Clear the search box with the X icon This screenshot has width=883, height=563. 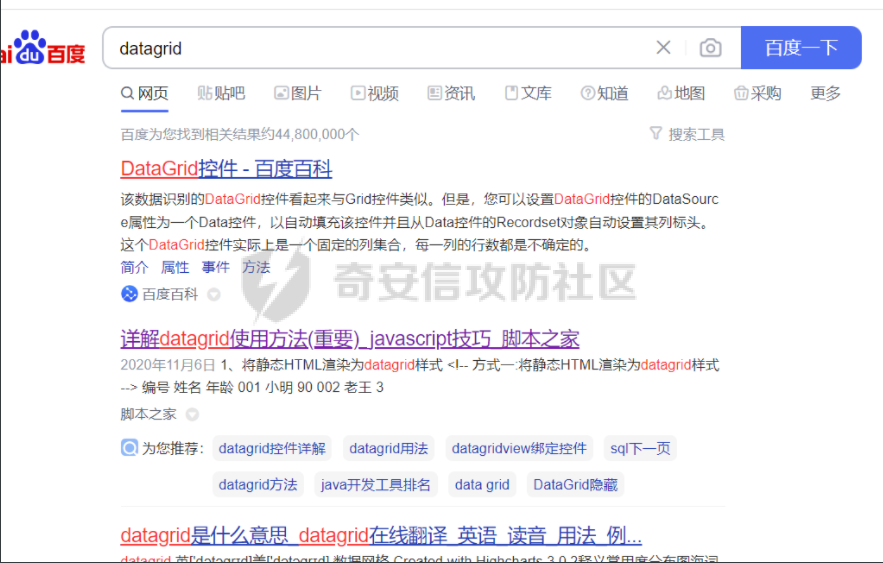(x=663, y=48)
